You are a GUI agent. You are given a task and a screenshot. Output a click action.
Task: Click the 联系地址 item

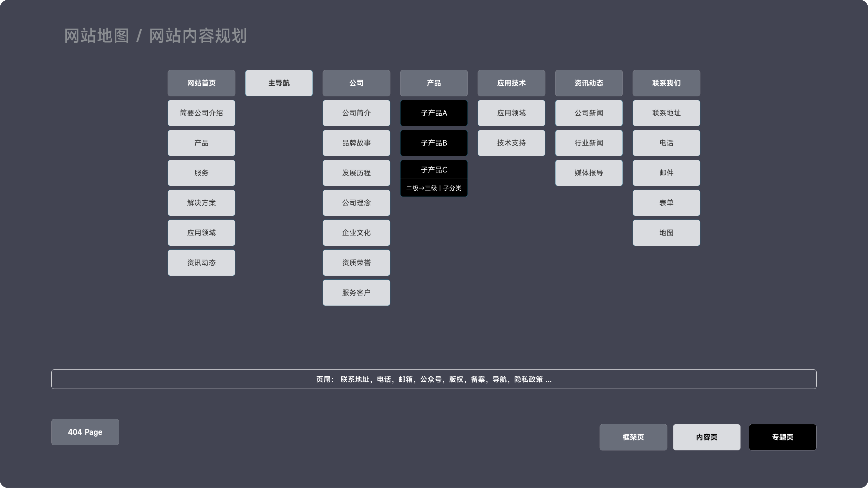pyautogui.click(x=666, y=113)
